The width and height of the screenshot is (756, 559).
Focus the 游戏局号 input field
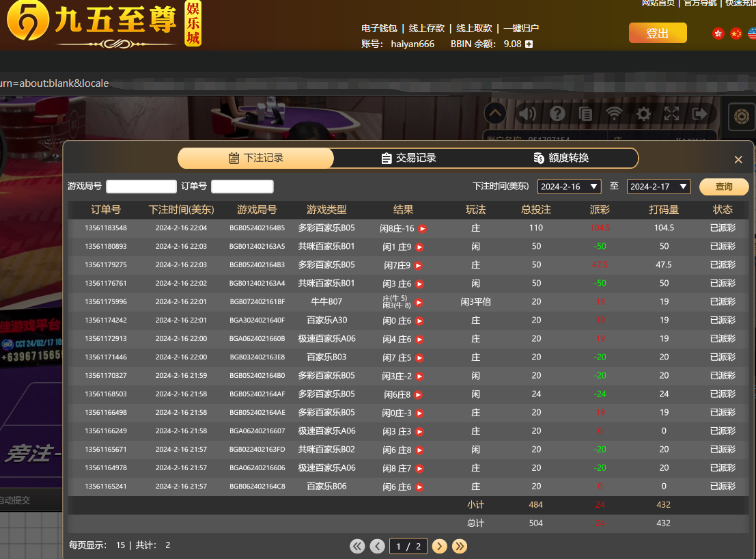click(141, 187)
